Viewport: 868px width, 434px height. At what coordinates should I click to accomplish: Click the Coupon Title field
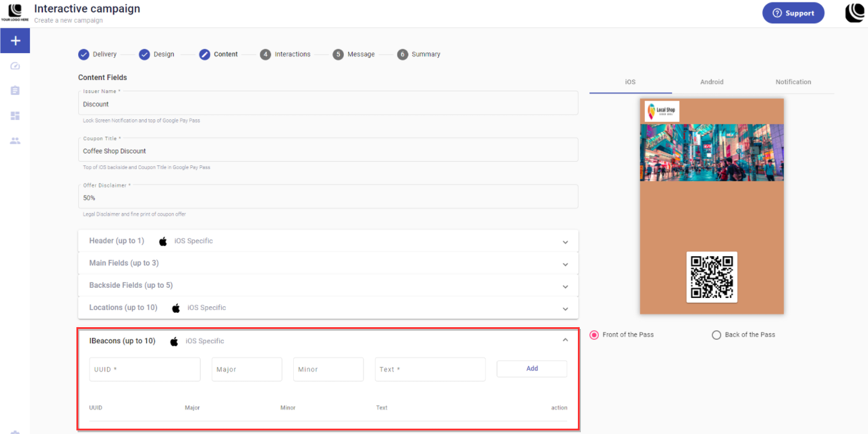coord(328,150)
